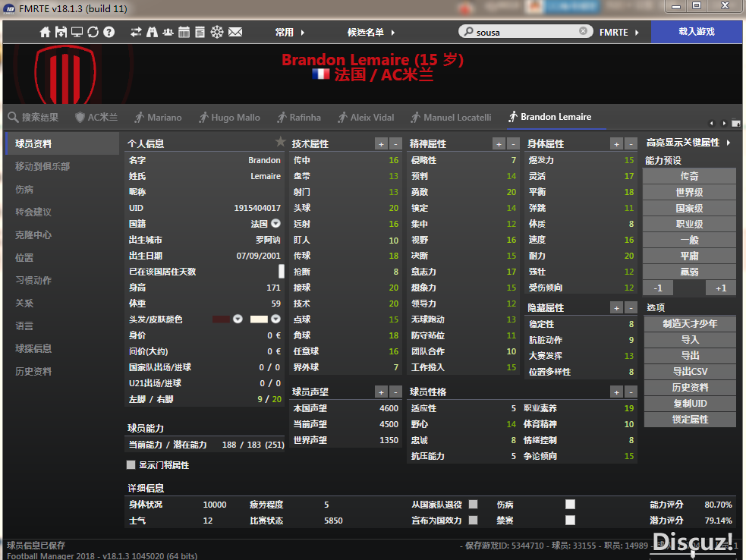Viewport: 746px width, 560px height.
Task: Click the 导出CSV button
Action: click(690, 372)
